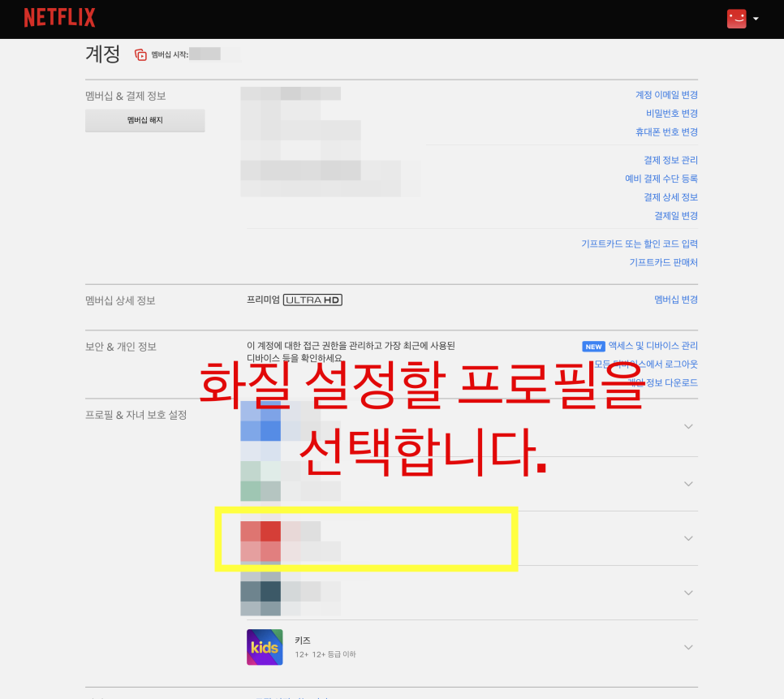Expand the 키즈 profile chevron
This screenshot has height=699, width=784.
point(688,648)
